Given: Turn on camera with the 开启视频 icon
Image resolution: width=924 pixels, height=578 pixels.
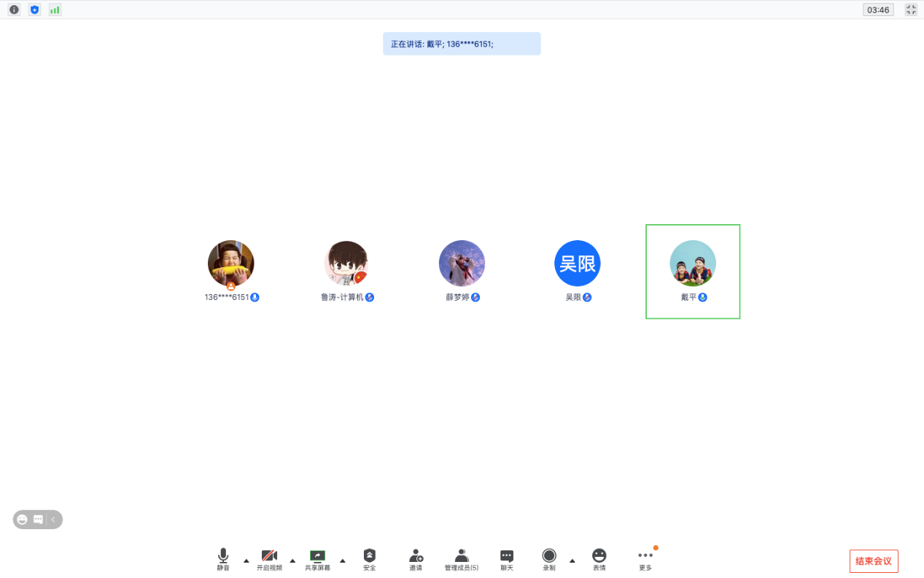Looking at the screenshot, I should click(271, 556).
